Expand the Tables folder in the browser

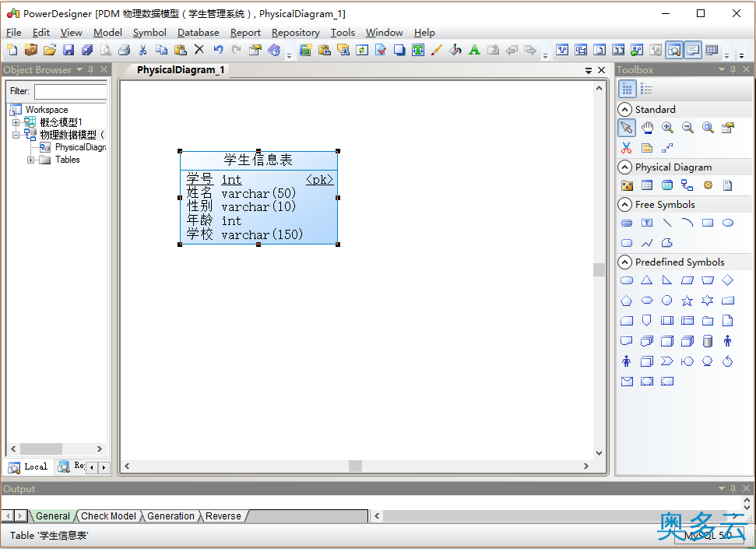[x=31, y=160]
